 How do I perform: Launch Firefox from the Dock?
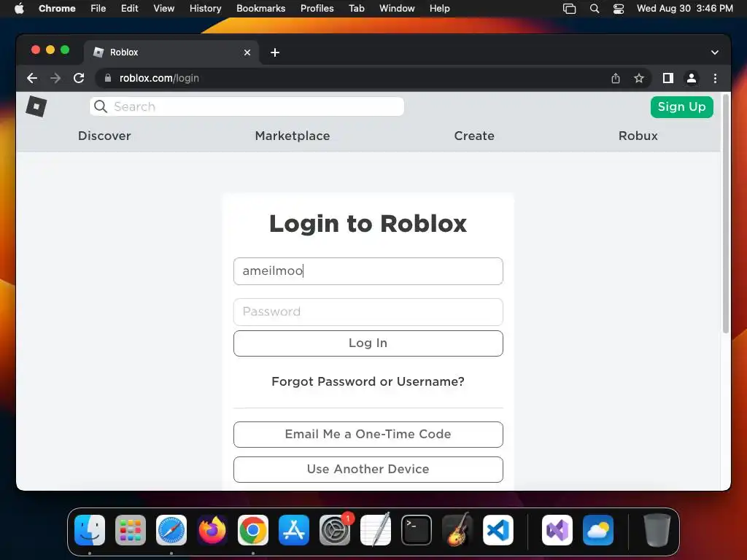[212, 530]
